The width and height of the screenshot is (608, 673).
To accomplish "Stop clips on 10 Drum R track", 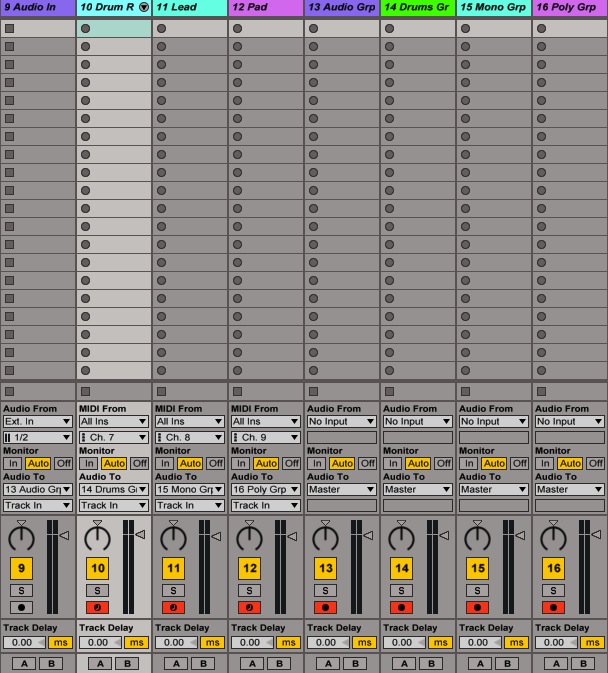I will 85,391.
